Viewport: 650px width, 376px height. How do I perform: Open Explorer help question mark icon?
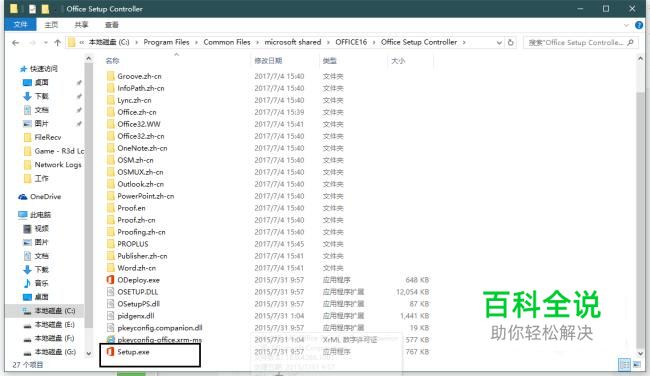click(x=639, y=25)
